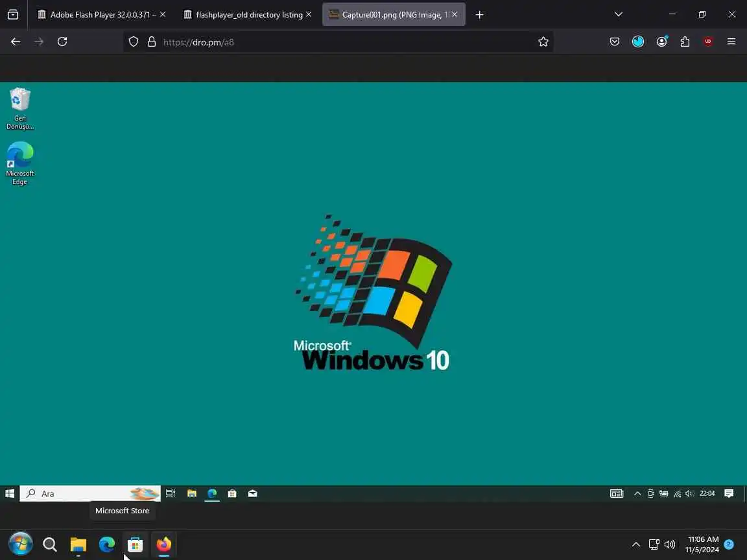The height and width of the screenshot is (560, 747).
Task: Click the Edge icon in pictured taskbar
Action: [212, 493]
